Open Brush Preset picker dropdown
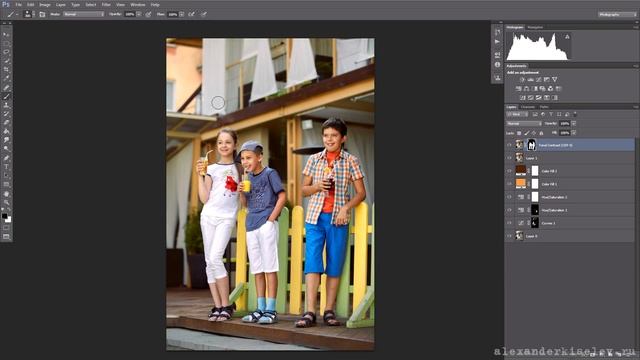Image resolution: width=640 pixels, height=360 pixels. coord(33,14)
